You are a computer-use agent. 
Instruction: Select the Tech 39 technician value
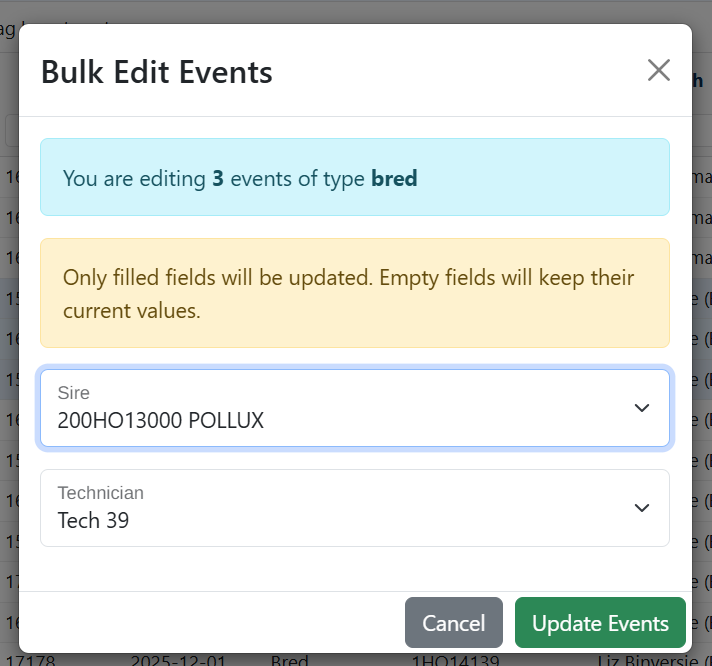click(x=93, y=520)
